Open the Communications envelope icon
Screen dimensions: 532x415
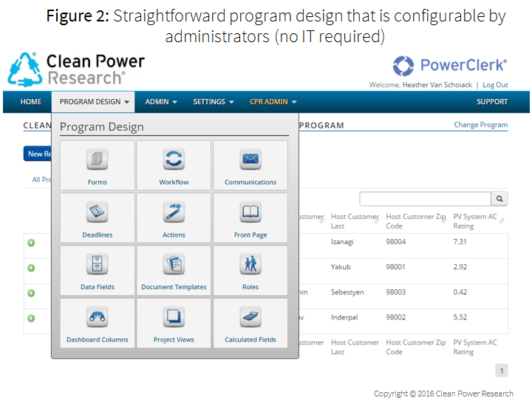250,159
